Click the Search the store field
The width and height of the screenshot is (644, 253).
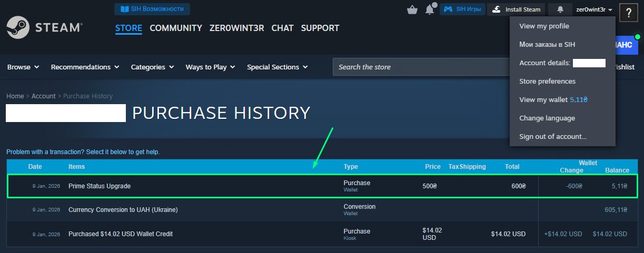point(421,67)
